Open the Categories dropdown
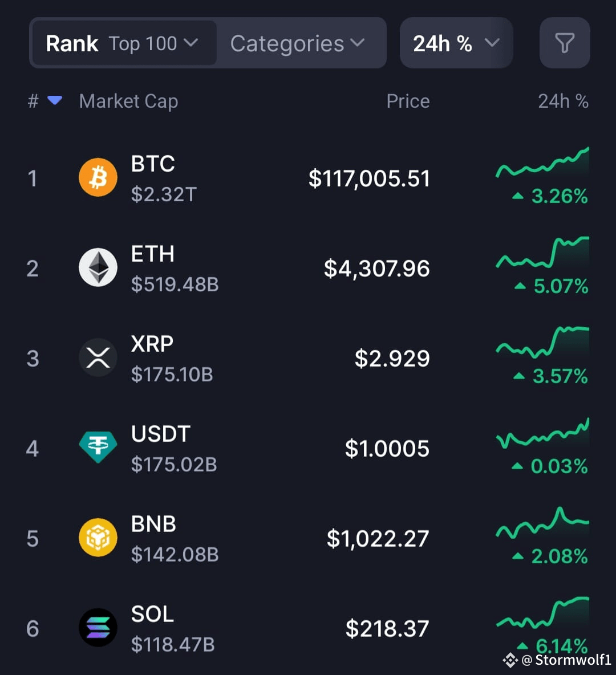 click(x=298, y=43)
